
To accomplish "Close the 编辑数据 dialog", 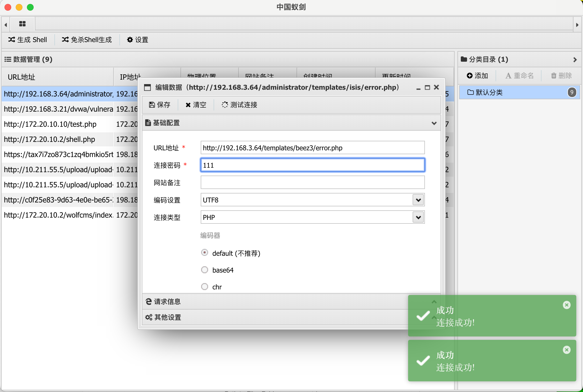I will click(436, 87).
